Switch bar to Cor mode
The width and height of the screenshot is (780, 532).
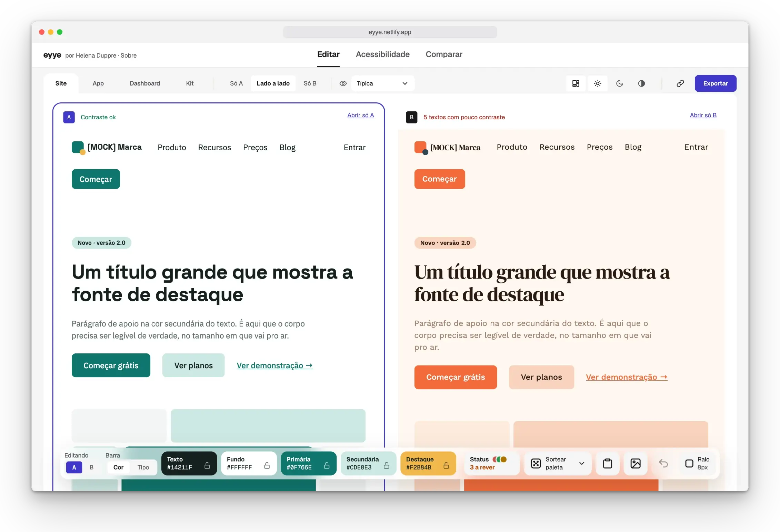coord(118,467)
